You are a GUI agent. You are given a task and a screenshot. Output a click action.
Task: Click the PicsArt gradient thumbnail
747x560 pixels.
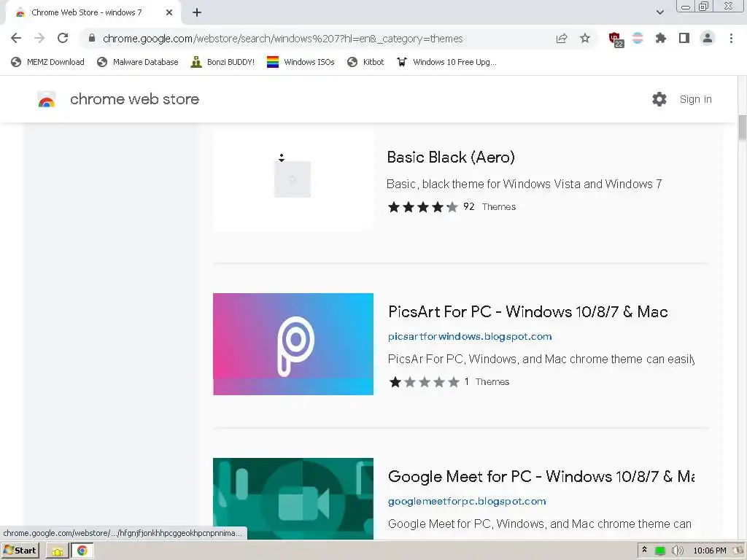pyautogui.click(x=293, y=344)
